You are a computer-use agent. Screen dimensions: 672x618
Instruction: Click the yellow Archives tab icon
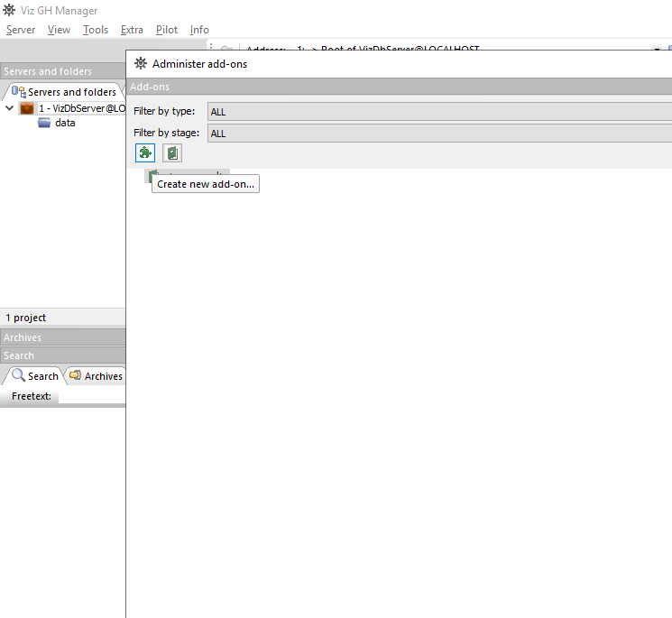point(76,375)
